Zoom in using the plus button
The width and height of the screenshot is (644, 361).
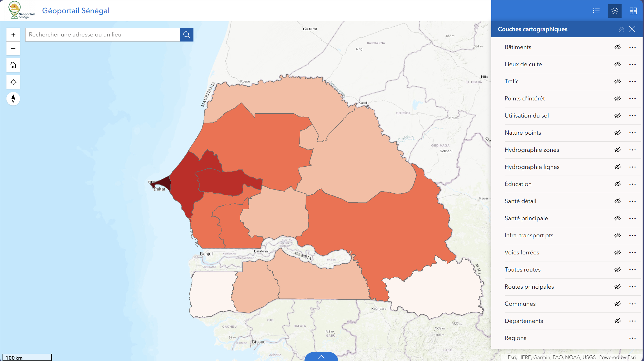pos(13,34)
